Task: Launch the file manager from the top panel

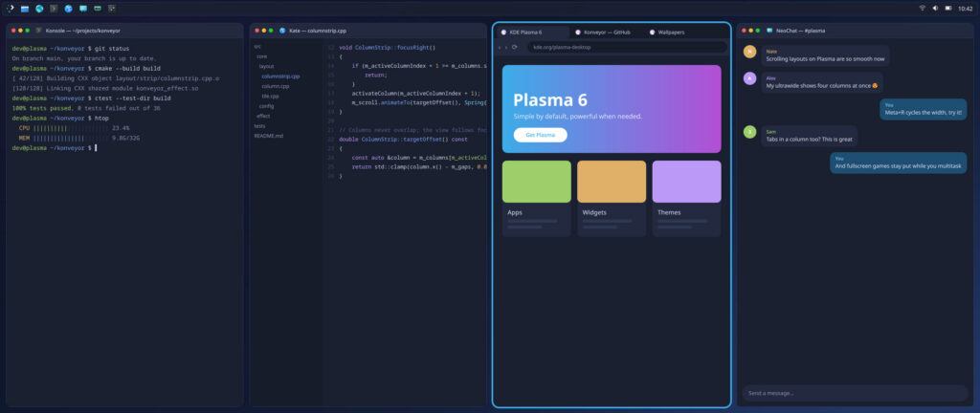Action: 25,9
